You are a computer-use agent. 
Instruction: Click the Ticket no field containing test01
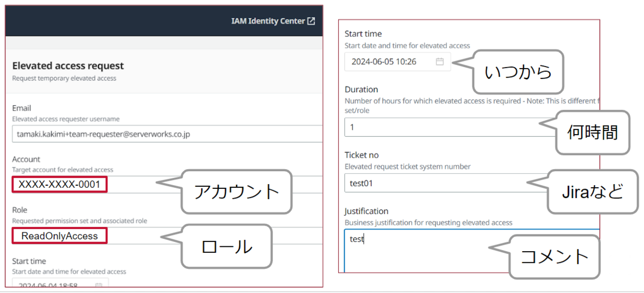click(x=471, y=183)
